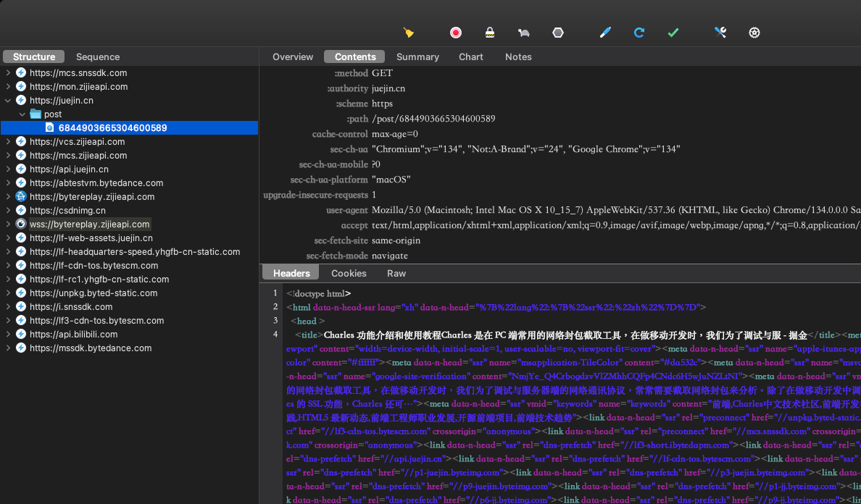The width and height of the screenshot is (861, 504).
Task: Click the sec-ch-ua-platform "macOS" value
Action: (x=391, y=180)
